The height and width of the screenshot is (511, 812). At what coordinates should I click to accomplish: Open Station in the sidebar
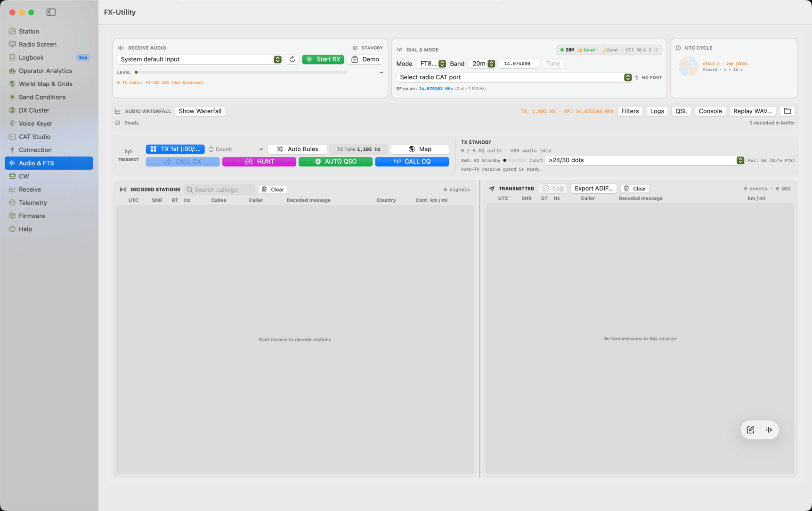pyautogui.click(x=49, y=31)
